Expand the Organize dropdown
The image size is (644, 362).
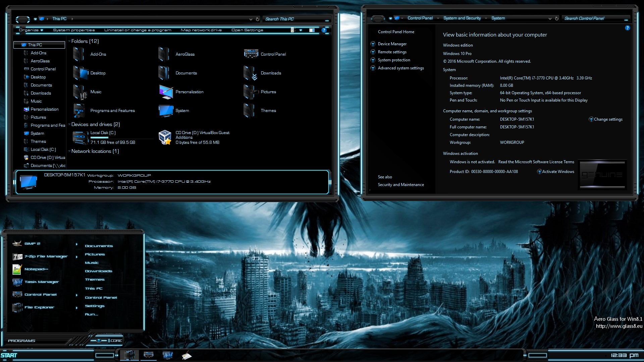pyautogui.click(x=31, y=30)
